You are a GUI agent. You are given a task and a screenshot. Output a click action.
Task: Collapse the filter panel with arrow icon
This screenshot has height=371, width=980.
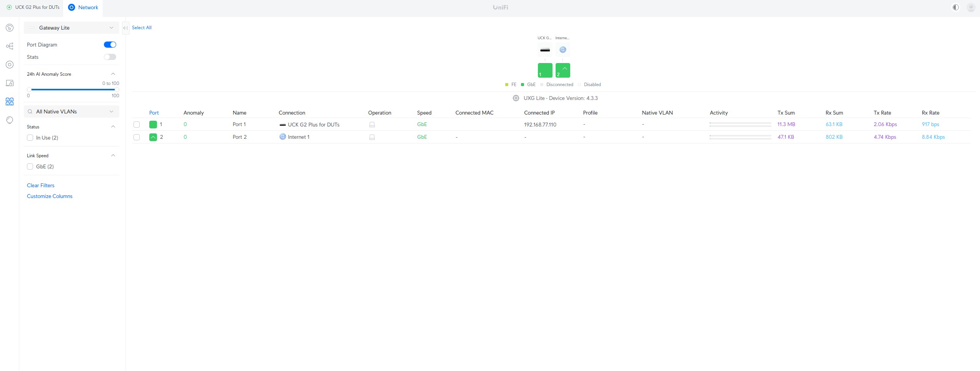tap(125, 28)
